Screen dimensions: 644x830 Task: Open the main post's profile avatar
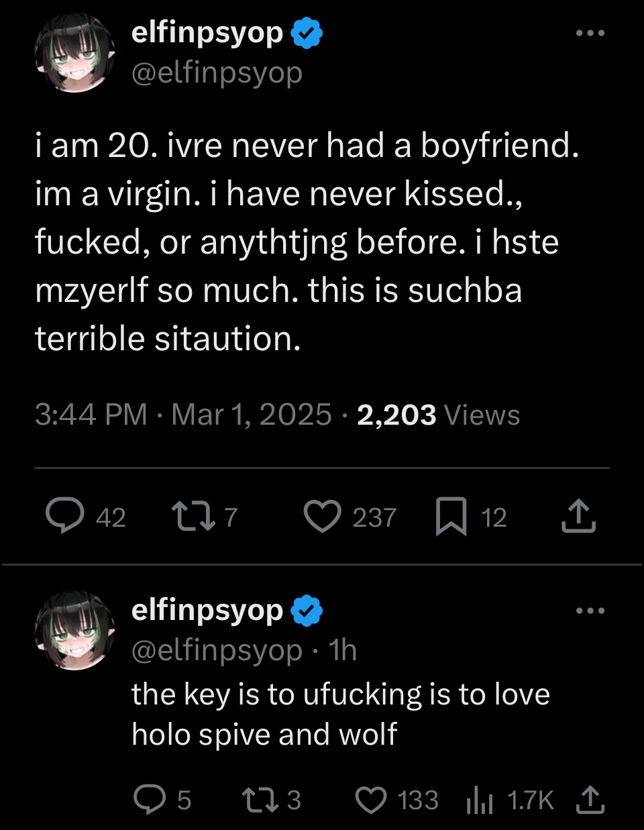[x=74, y=53]
